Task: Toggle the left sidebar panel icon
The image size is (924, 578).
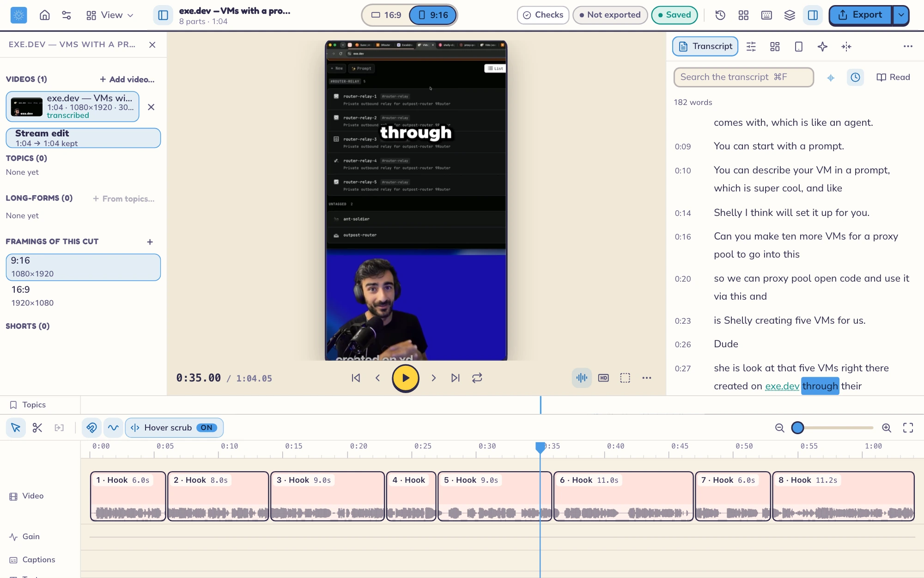Action: click(163, 15)
